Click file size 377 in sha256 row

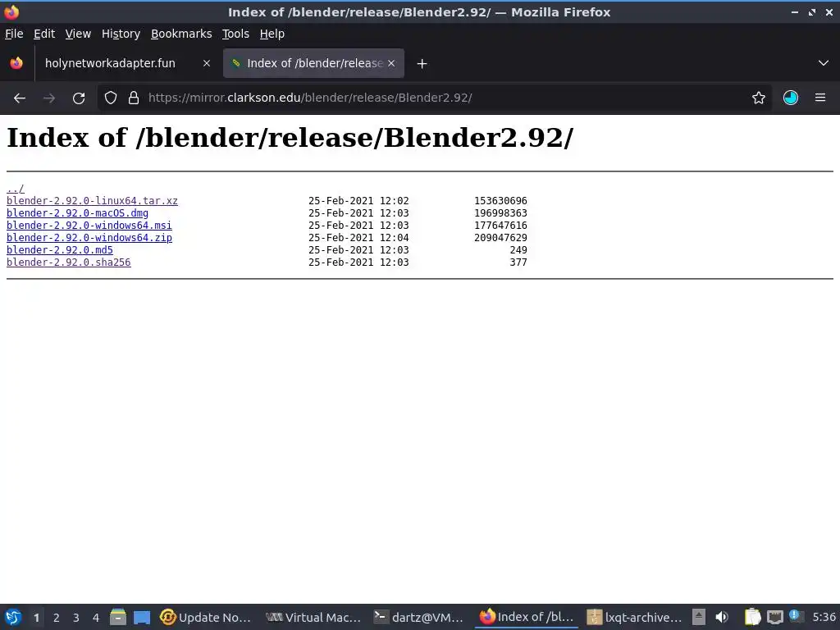pos(518,262)
